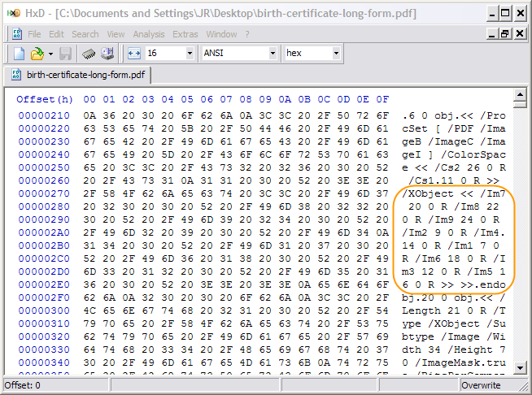Click decoded text 'dth 34 /Height 7'

(x=454, y=349)
